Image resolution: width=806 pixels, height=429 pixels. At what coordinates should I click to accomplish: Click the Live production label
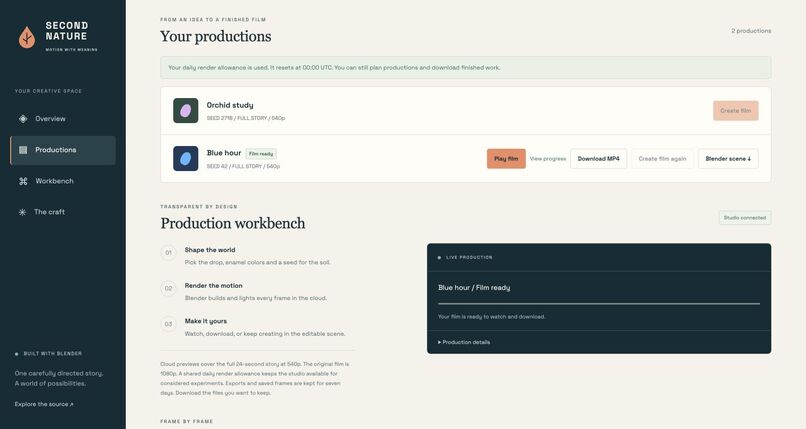click(x=469, y=257)
